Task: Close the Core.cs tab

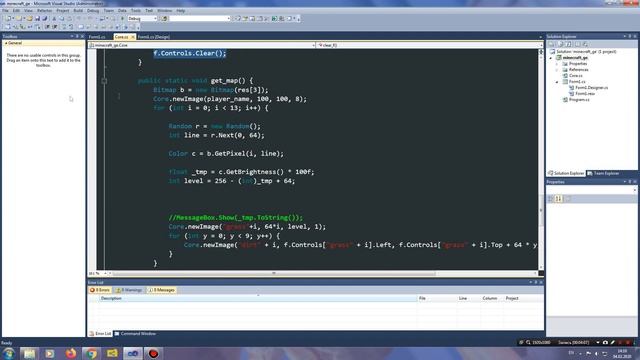Action: [133, 37]
